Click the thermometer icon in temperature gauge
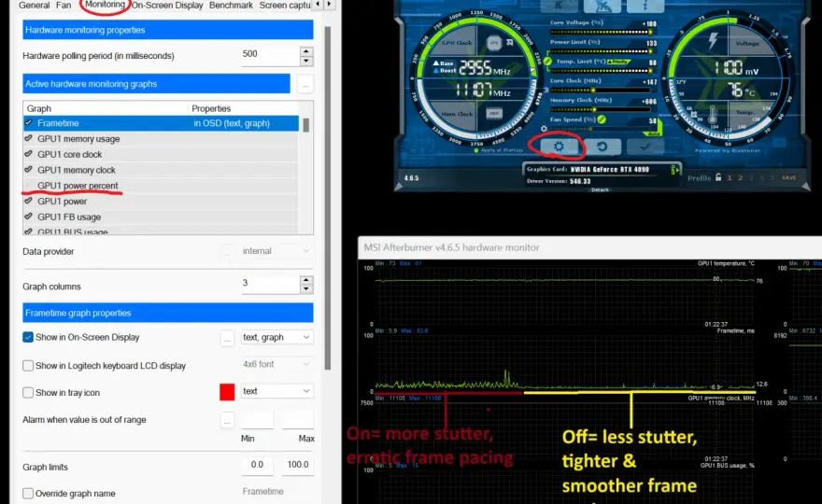Viewport: 822px width, 504px height. (x=713, y=115)
